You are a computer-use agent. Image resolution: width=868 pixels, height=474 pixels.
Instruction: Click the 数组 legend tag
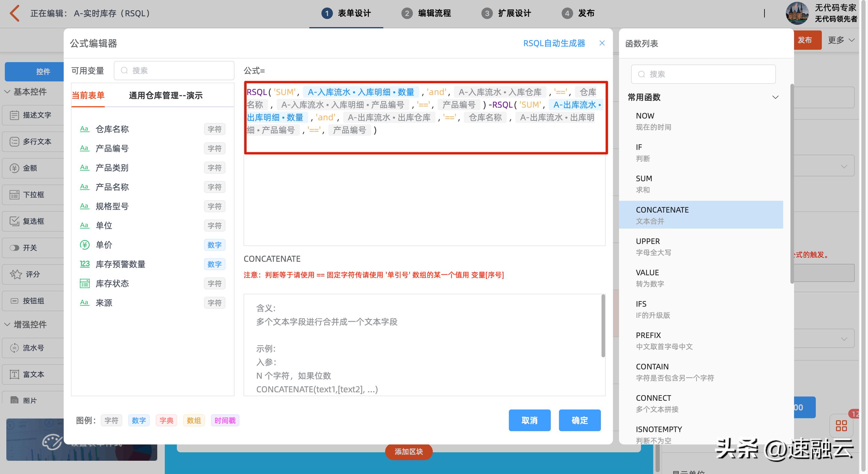pos(194,420)
